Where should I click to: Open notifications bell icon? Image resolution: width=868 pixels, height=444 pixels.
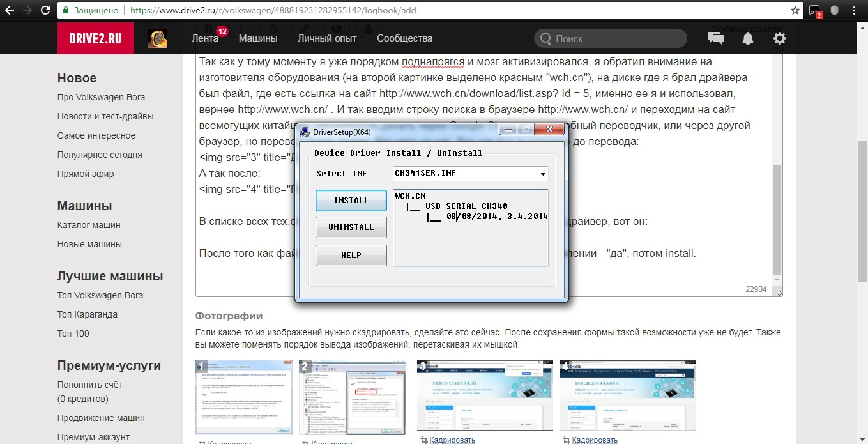click(x=747, y=38)
